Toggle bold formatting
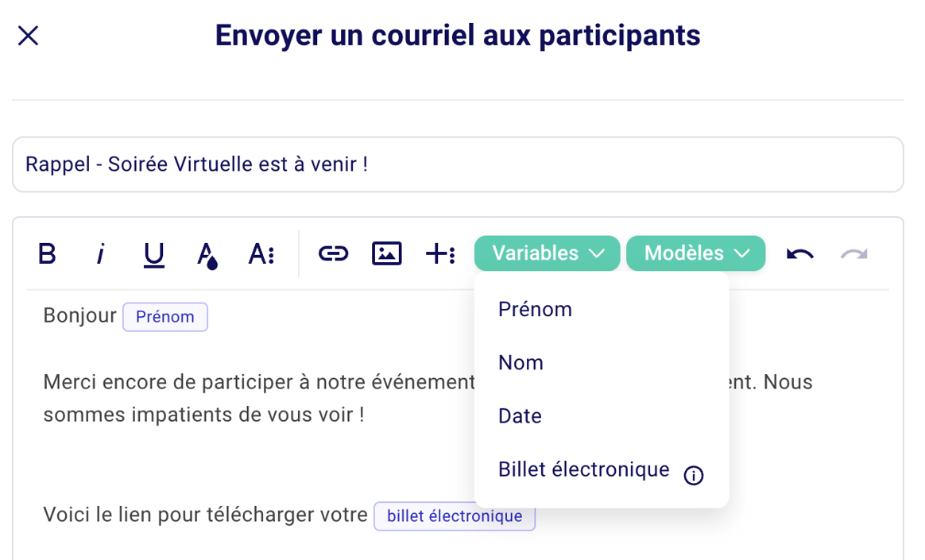The width and height of the screenshot is (925, 560). click(46, 253)
